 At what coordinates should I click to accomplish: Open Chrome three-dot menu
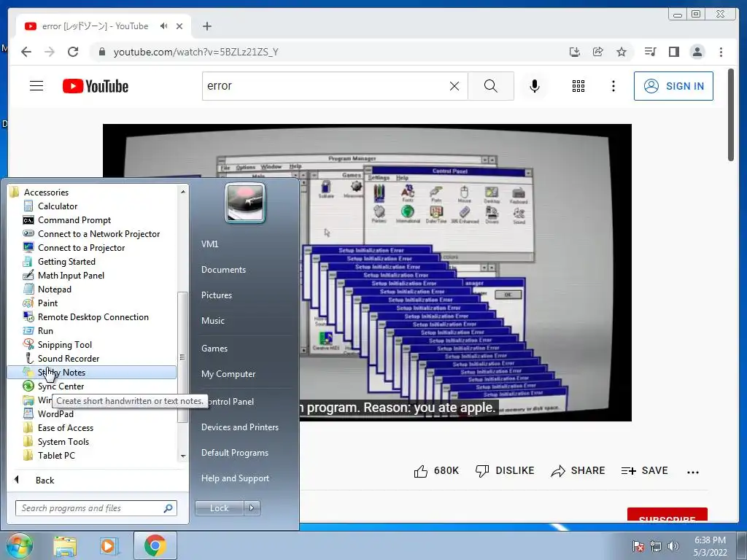(x=721, y=52)
